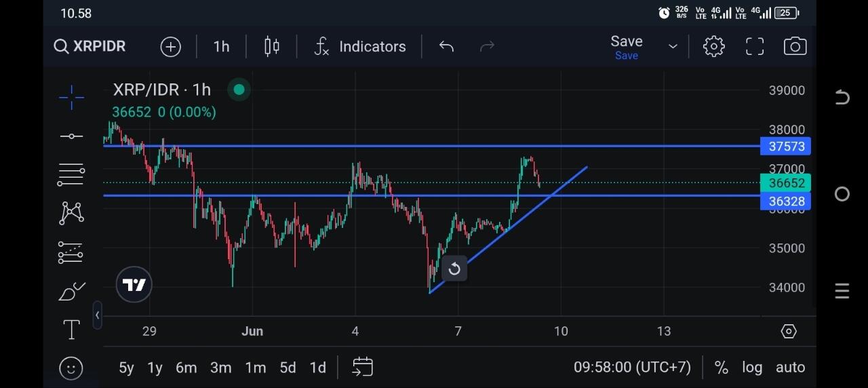
Task: Open the emoji icons tool
Action: [x=71, y=368]
